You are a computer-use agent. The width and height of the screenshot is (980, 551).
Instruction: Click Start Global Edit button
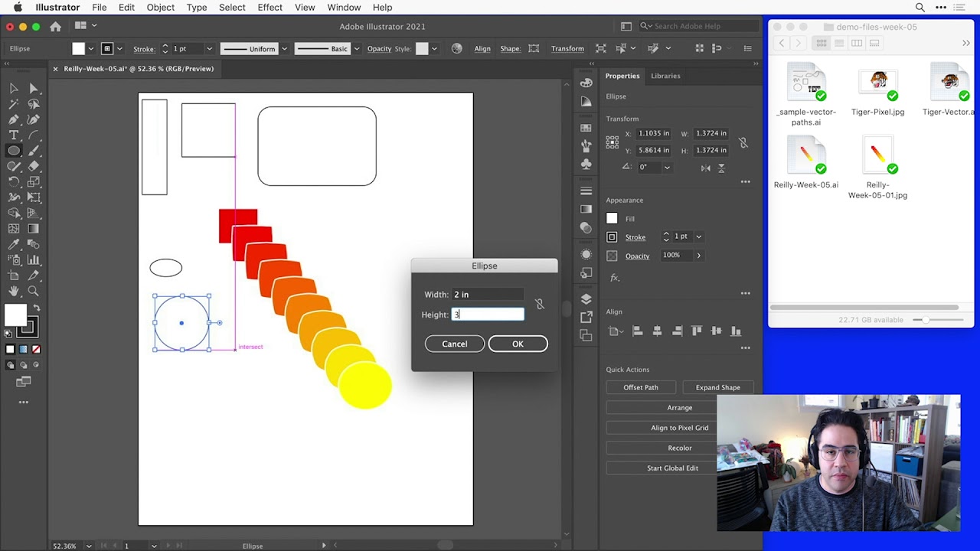672,468
